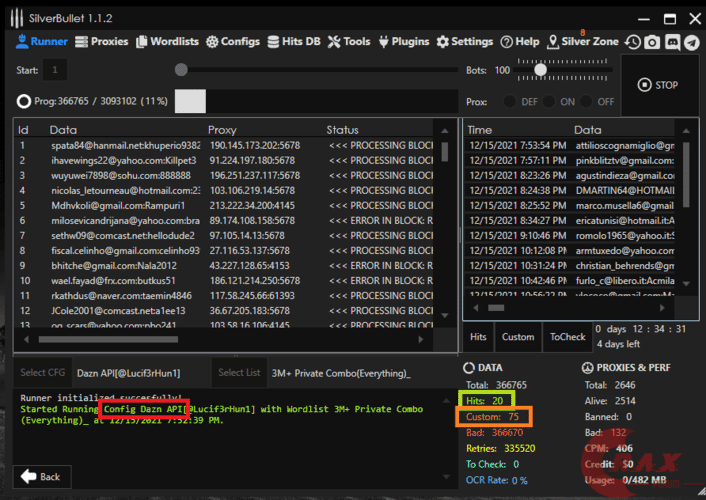Viewport: 706px width, 500px height.
Task: Open the Settings menu
Action: coord(465,42)
